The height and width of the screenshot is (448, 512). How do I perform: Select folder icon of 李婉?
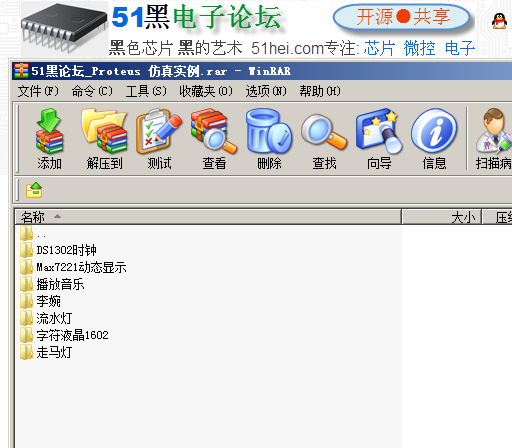coord(26,301)
